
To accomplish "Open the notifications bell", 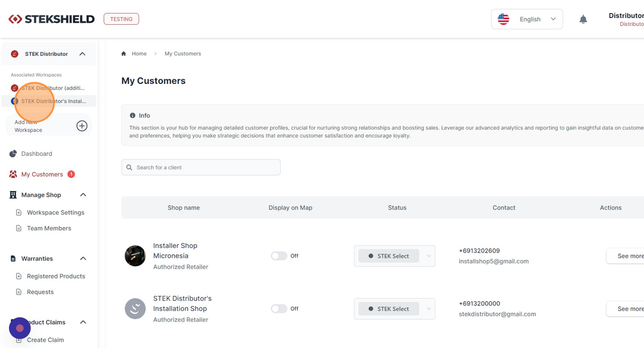I will (583, 20).
